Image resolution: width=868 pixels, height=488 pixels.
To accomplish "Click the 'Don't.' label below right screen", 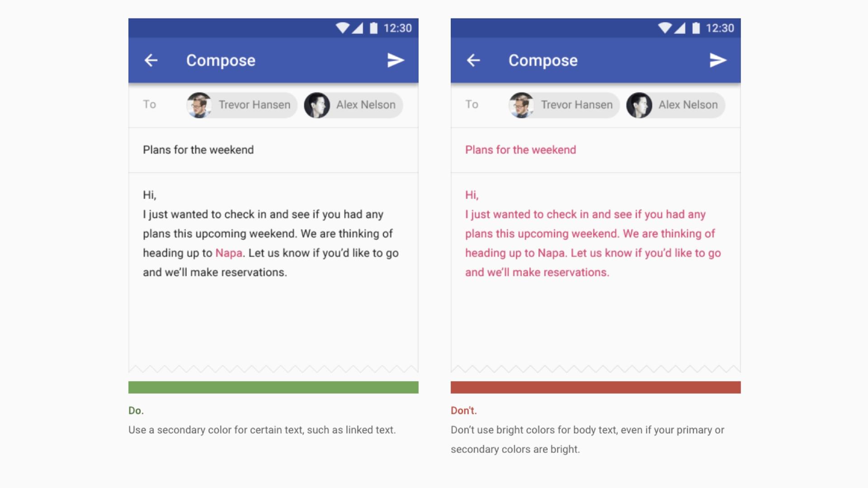I will [x=463, y=411].
